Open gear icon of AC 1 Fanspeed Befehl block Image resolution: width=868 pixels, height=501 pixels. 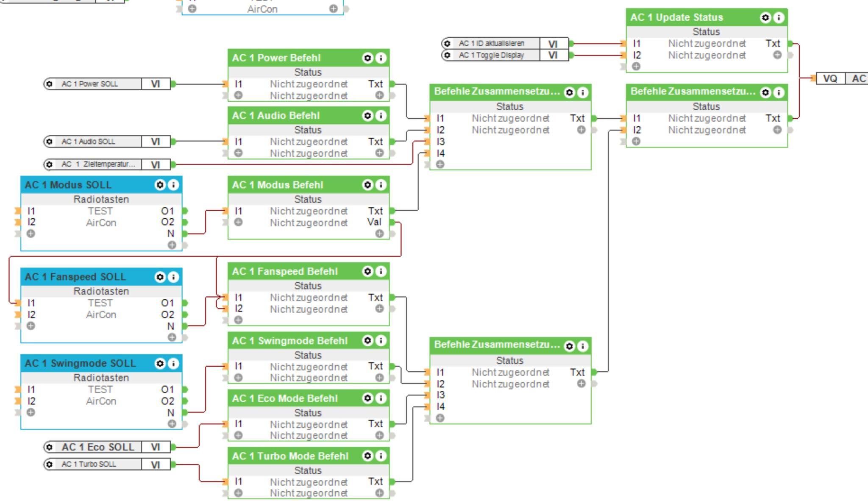coord(367,271)
